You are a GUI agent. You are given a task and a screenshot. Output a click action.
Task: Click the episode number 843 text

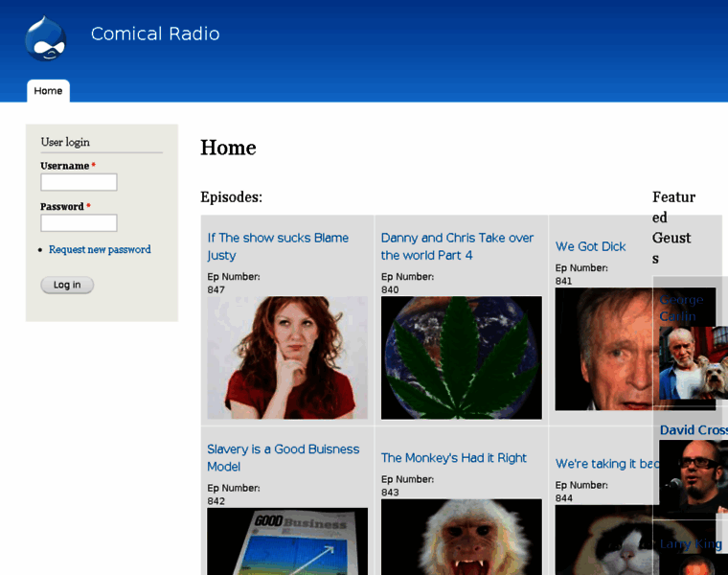[x=390, y=493]
